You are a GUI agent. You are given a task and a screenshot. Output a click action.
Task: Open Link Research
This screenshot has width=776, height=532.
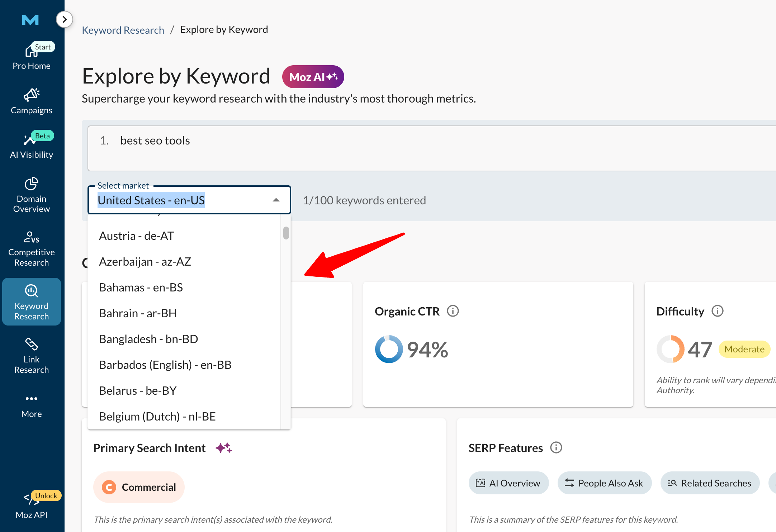(x=31, y=355)
